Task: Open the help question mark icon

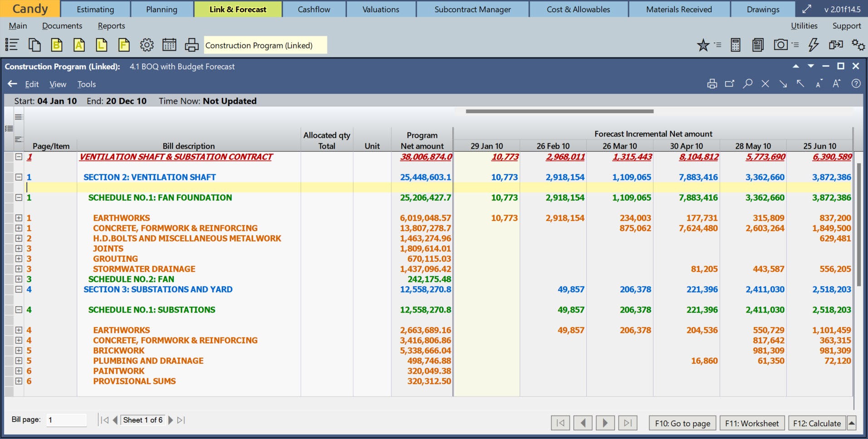Action: click(x=856, y=84)
